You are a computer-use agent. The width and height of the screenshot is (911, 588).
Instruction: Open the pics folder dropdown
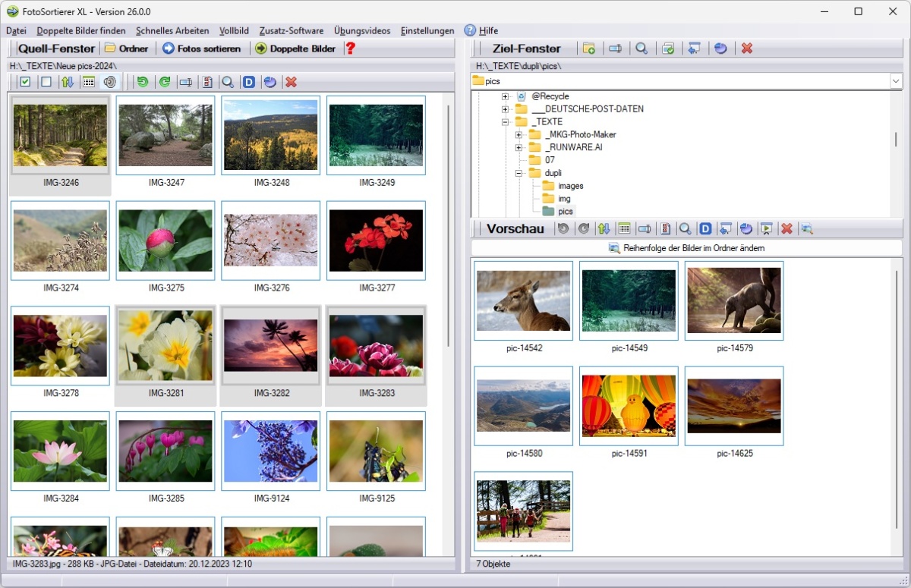point(895,81)
